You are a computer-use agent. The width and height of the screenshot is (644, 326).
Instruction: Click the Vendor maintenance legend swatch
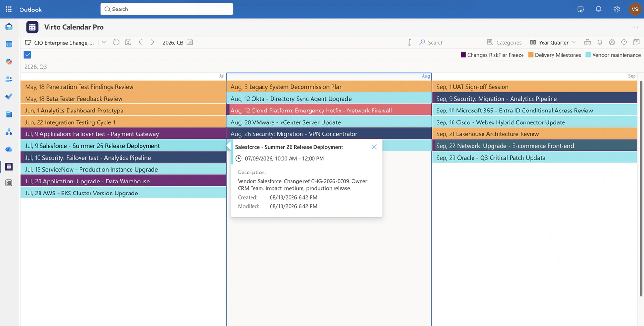point(588,55)
